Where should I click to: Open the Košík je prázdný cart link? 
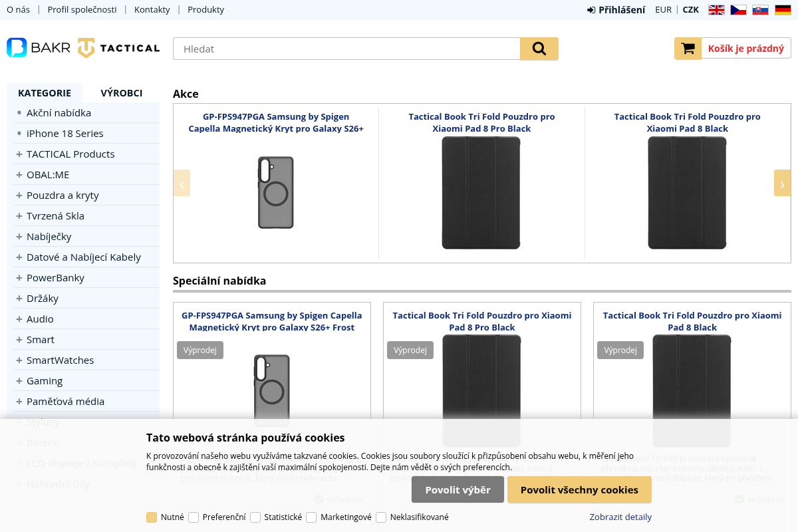[746, 49]
